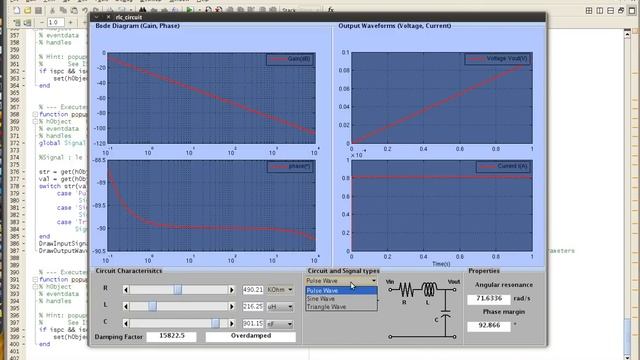Click the R value field showing 490.21
The width and height of the screenshot is (640, 360).
tap(253, 289)
